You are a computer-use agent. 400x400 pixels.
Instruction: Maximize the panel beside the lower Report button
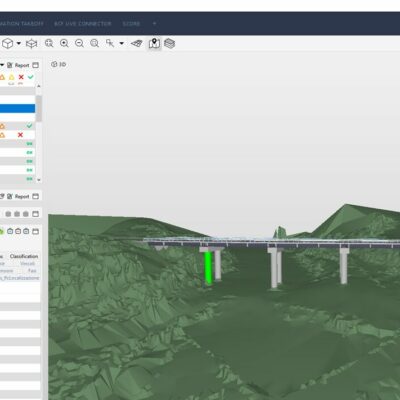36,196
